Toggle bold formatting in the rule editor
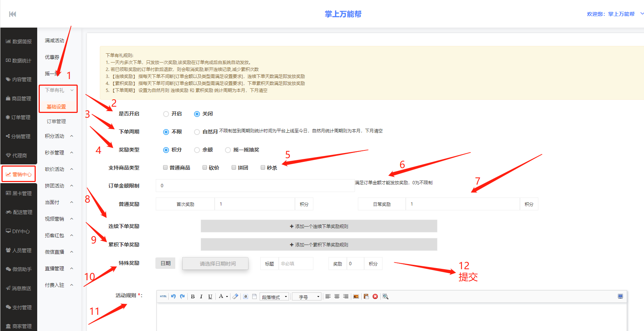This screenshot has width=644, height=331. pyautogui.click(x=193, y=296)
